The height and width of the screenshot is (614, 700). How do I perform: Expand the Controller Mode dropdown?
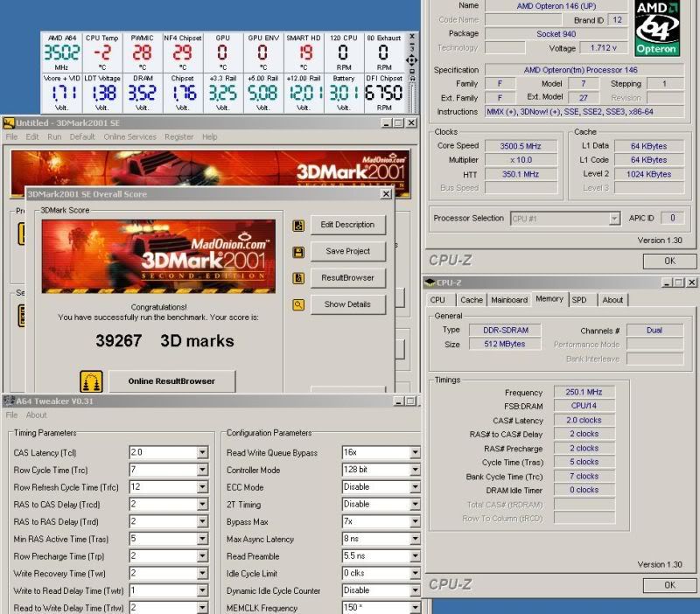415,470
